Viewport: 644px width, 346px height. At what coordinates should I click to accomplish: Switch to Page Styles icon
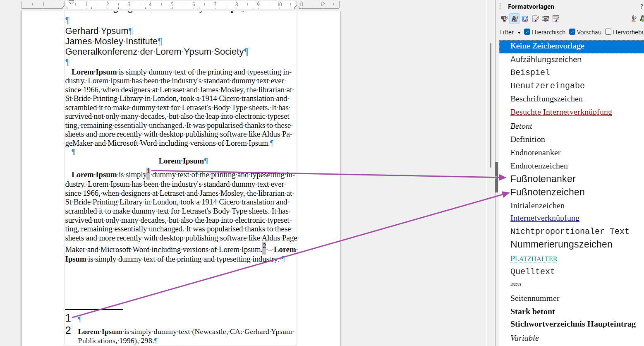(x=535, y=19)
